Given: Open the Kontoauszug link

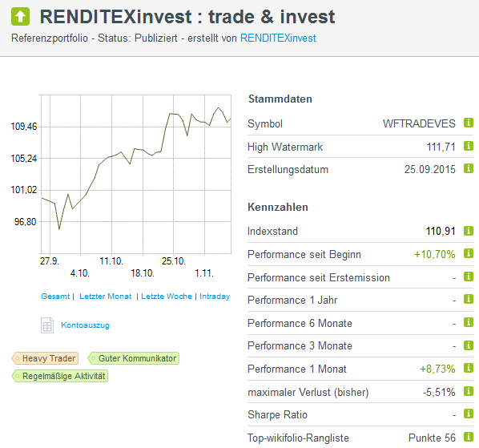Looking at the screenshot, I should [x=85, y=325].
